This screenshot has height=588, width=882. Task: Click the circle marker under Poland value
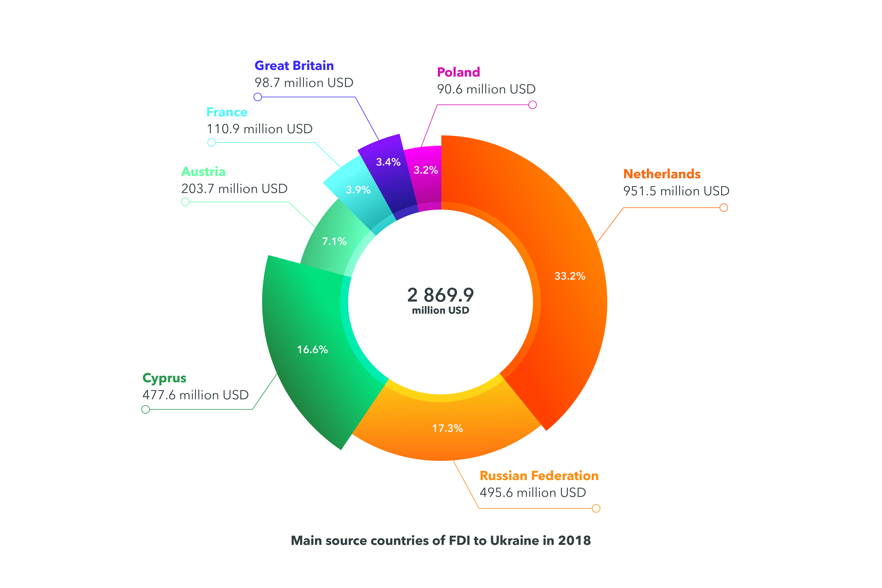click(532, 105)
